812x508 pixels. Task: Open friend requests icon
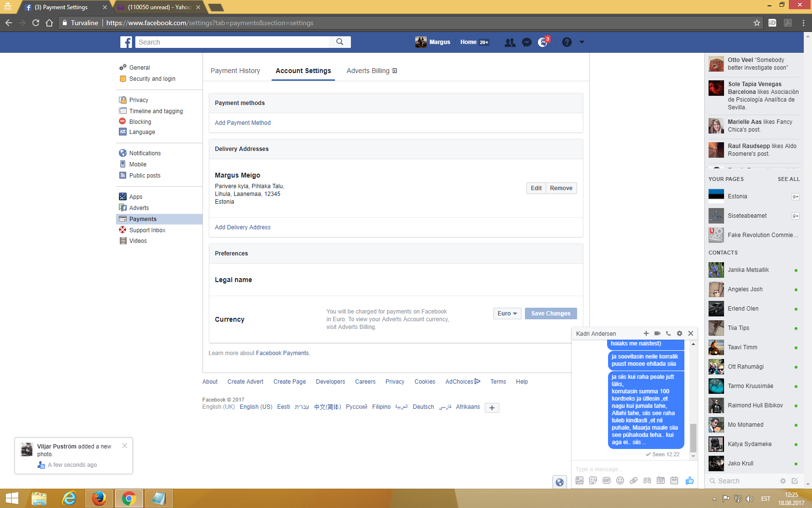tap(510, 42)
